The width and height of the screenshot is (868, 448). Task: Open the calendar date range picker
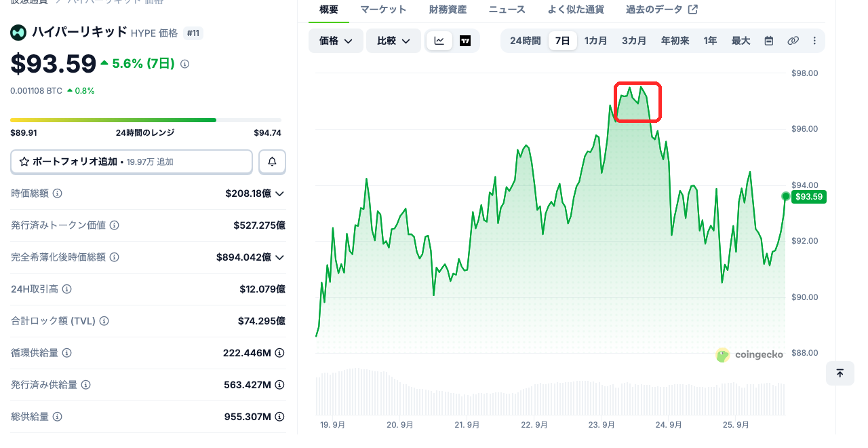tap(769, 41)
